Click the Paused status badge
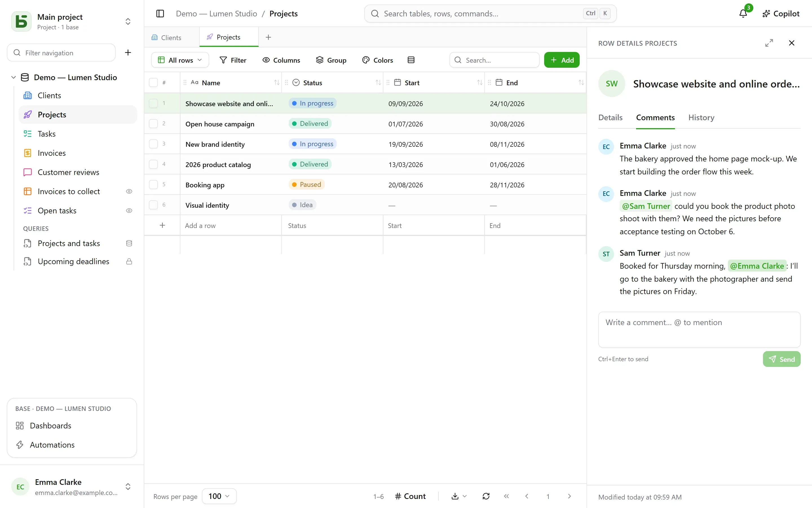This screenshot has height=508, width=812. pos(306,185)
